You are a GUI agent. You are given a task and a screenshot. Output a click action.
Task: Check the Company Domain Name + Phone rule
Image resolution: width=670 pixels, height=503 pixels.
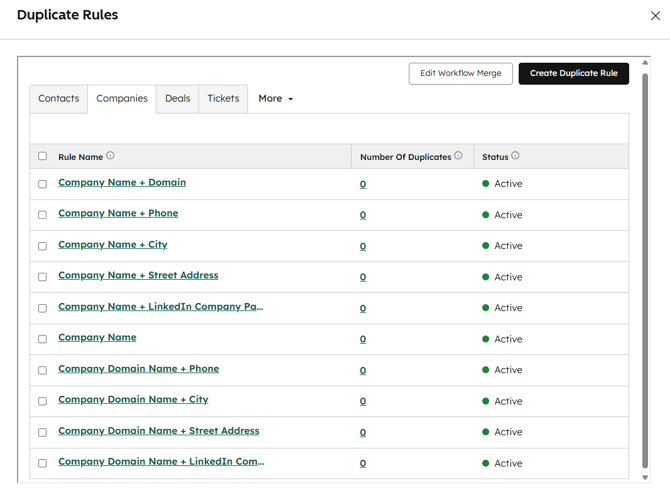[x=42, y=370]
